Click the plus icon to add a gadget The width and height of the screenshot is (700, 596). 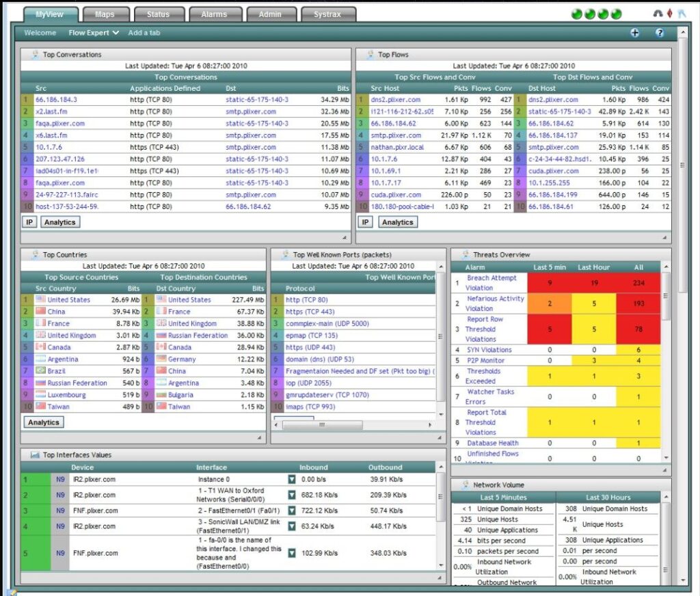click(635, 33)
